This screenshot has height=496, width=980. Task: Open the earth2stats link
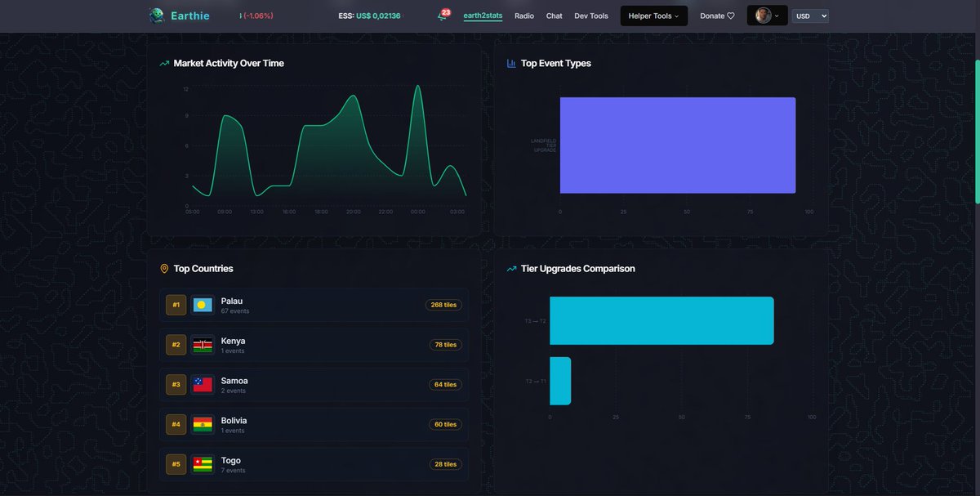click(483, 16)
